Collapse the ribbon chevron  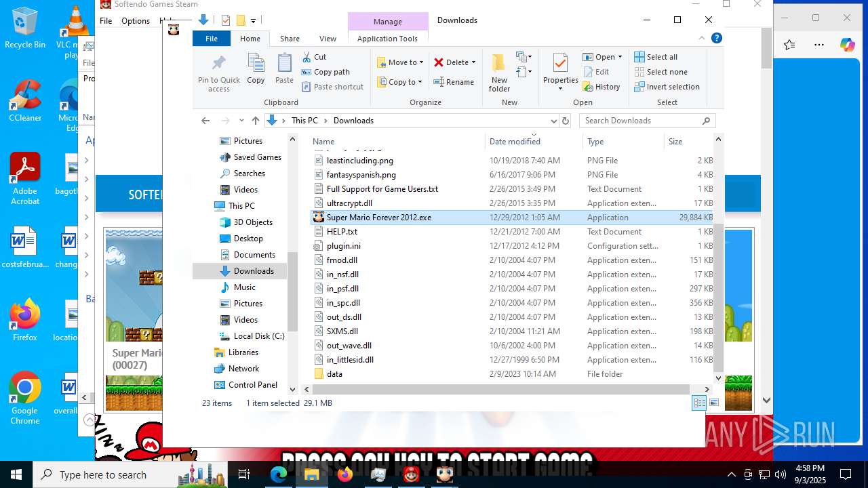coord(703,39)
